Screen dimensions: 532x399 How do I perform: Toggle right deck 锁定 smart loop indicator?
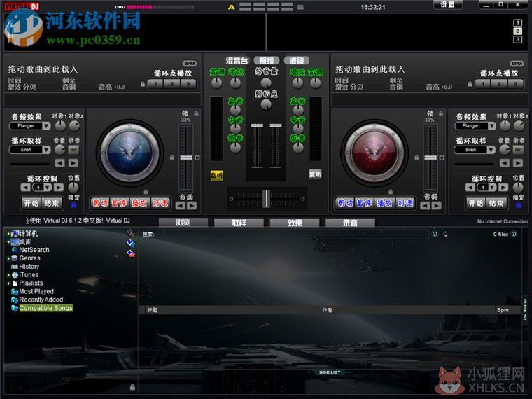point(518,205)
